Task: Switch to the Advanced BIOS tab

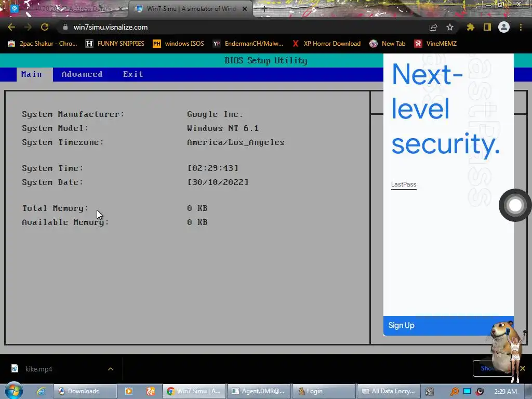Action: (82, 74)
